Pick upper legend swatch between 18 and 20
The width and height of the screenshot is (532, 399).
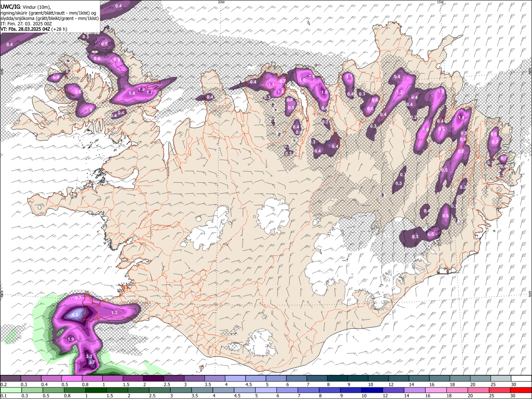pos(460,378)
